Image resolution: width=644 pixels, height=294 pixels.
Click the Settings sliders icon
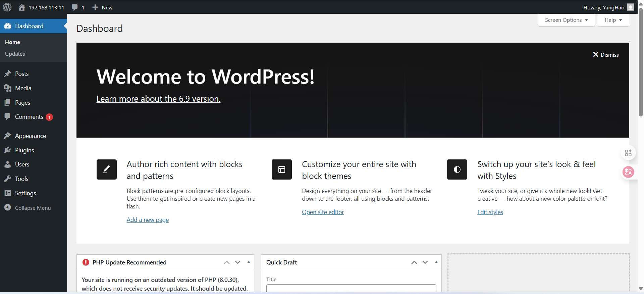coord(8,193)
